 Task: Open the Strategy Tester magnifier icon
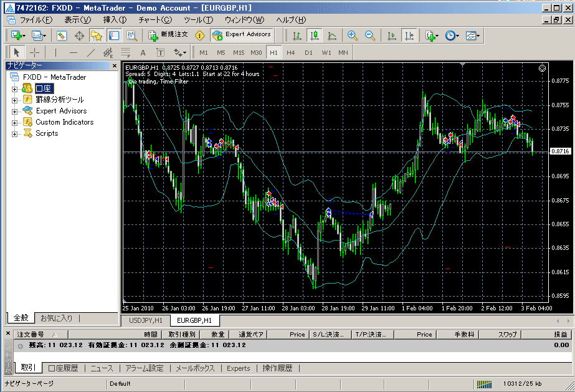click(131, 36)
